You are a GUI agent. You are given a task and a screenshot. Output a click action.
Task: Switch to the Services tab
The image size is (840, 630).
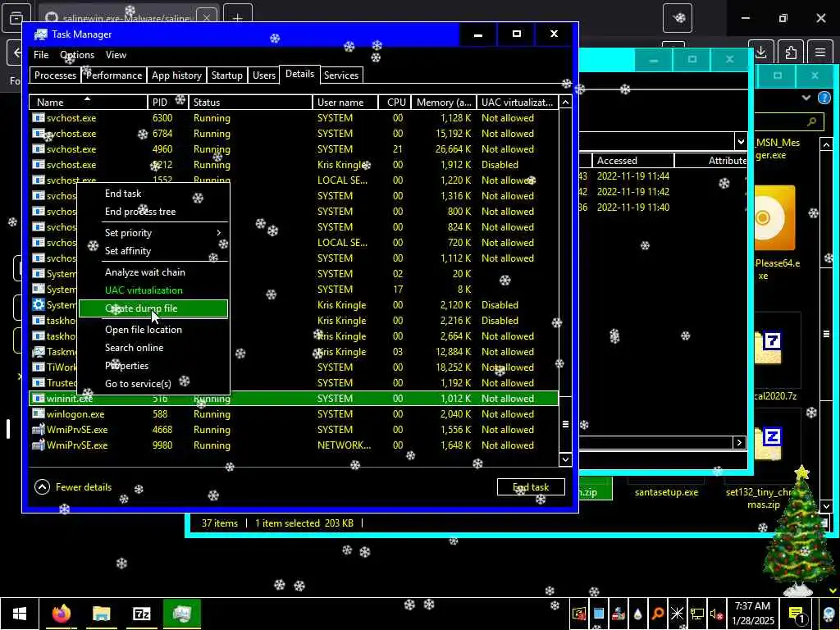coord(340,75)
